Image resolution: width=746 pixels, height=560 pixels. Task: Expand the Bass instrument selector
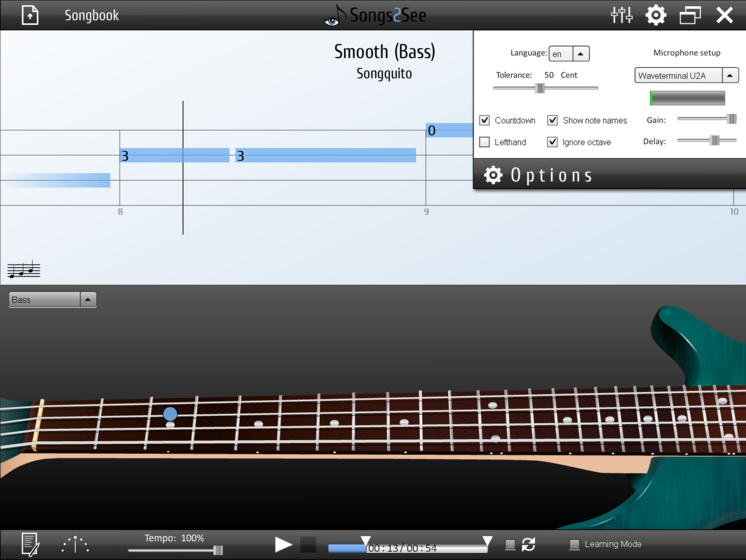pyautogui.click(x=88, y=299)
